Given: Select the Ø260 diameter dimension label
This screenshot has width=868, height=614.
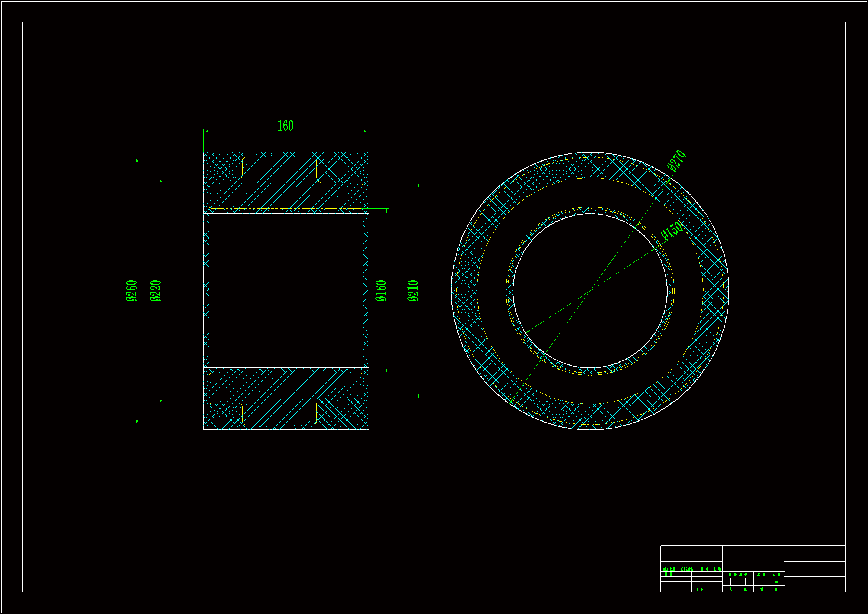Looking at the screenshot, I should point(131,290).
